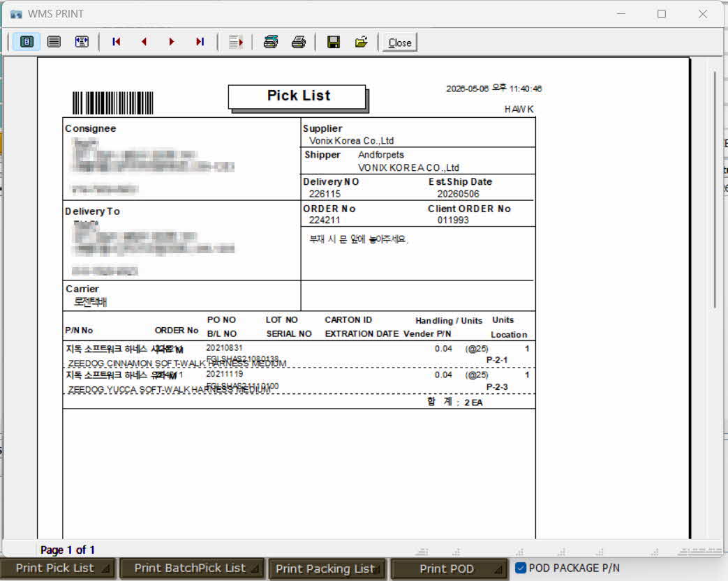Click the fit page width icon

point(82,42)
